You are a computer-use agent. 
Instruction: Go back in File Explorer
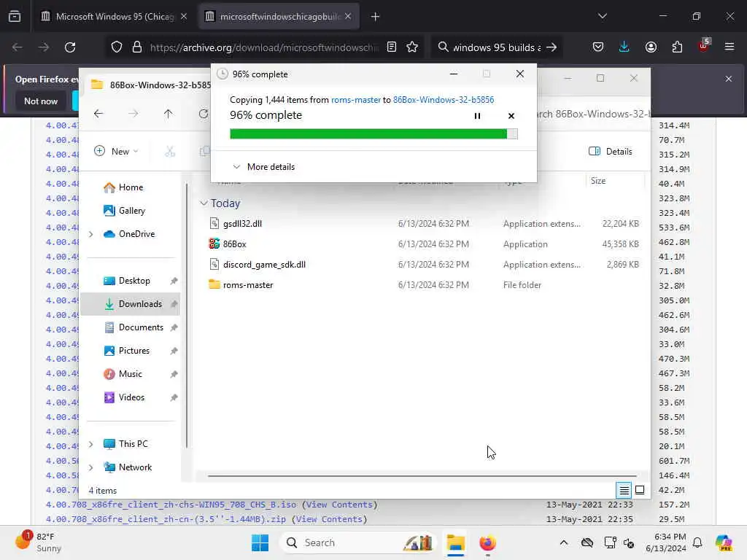98,113
